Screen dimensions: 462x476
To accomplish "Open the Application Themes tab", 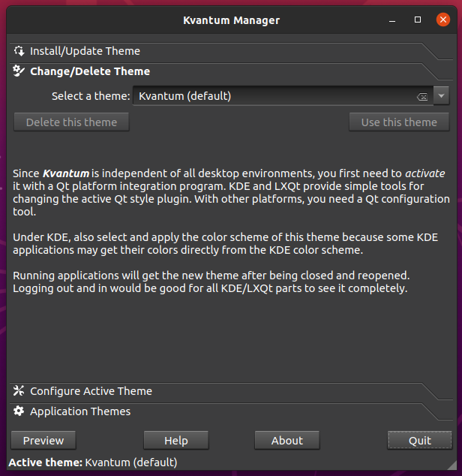I will tap(231, 411).
